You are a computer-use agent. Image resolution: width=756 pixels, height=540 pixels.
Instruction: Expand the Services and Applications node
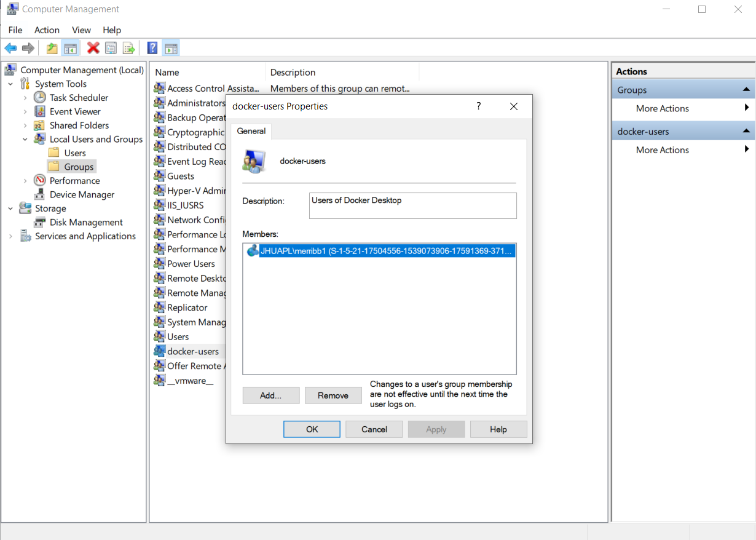(10, 236)
